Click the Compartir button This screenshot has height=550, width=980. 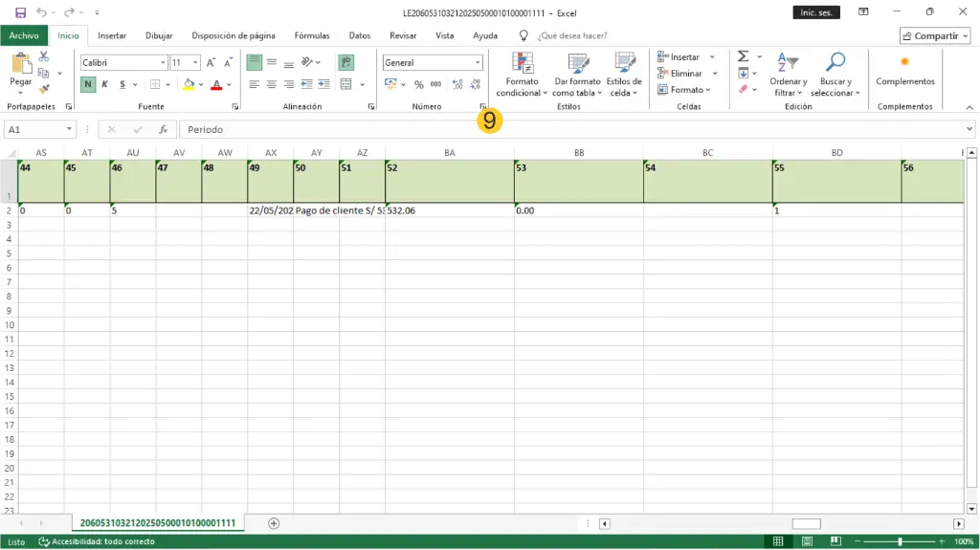coord(935,35)
